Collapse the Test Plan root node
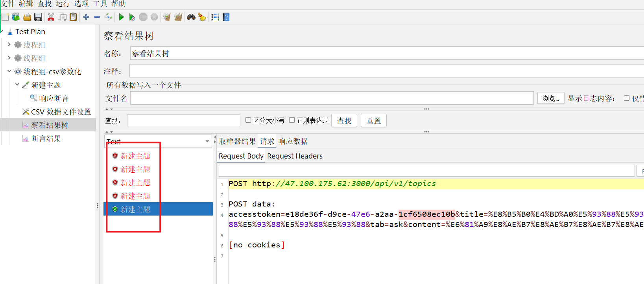Viewport: 644px width, 284px height. [2, 31]
